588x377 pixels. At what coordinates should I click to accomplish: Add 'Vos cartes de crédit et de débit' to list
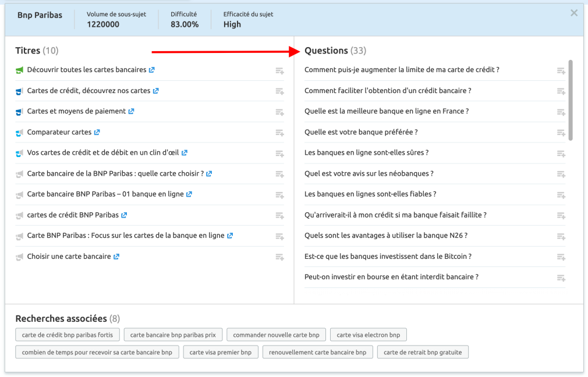(x=280, y=154)
